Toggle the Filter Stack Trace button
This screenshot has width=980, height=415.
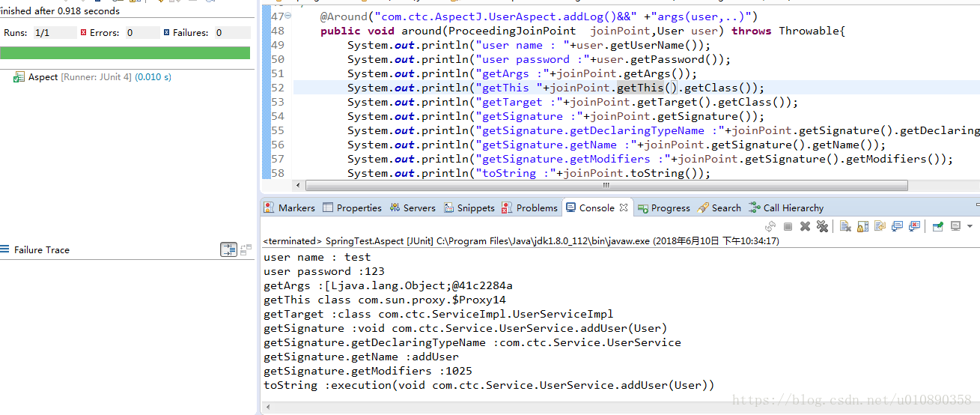(228, 249)
